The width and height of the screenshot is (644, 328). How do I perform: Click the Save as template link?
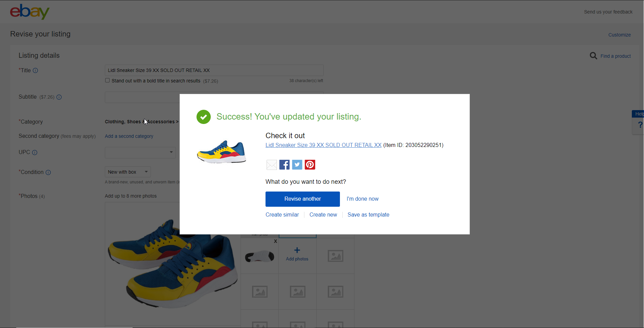tap(368, 215)
